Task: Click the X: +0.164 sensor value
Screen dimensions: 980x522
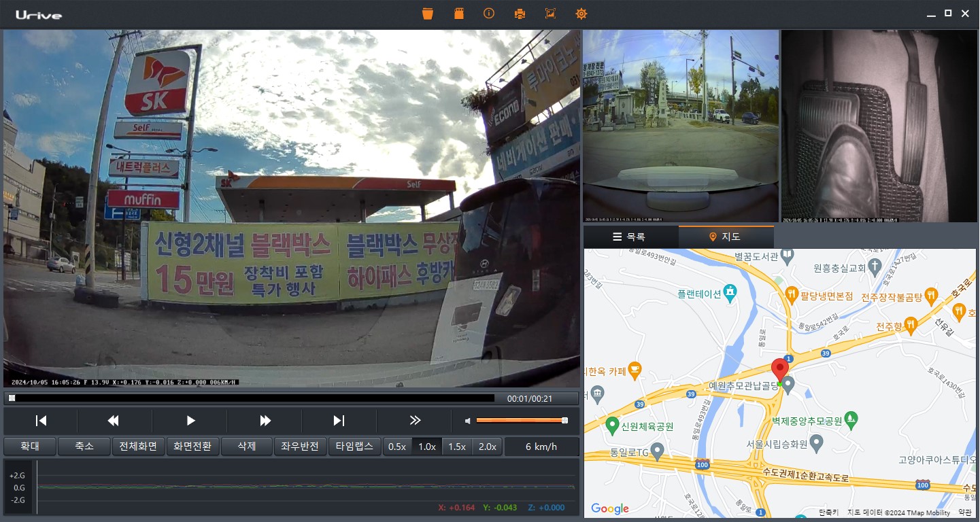Action: click(457, 508)
